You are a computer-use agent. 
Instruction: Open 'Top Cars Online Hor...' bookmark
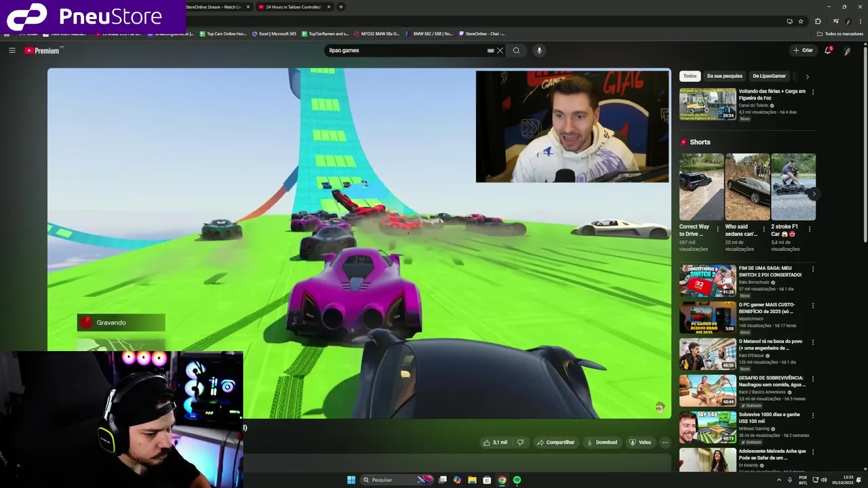[x=222, y=33]
